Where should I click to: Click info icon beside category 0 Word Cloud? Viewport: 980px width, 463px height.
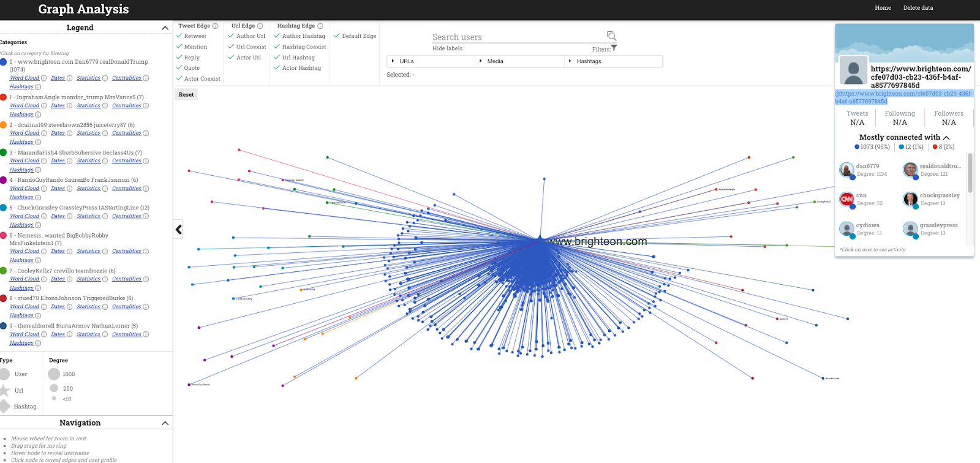[x=43, y=78]
